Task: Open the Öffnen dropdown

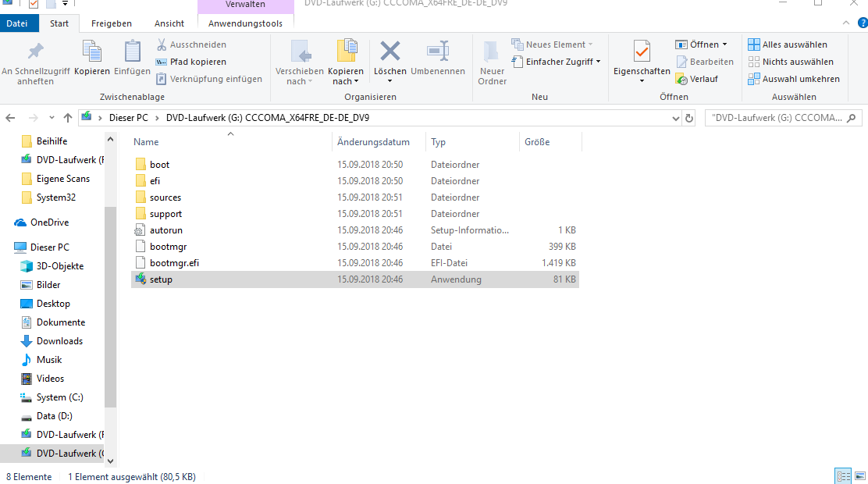Action: point(724,44)
